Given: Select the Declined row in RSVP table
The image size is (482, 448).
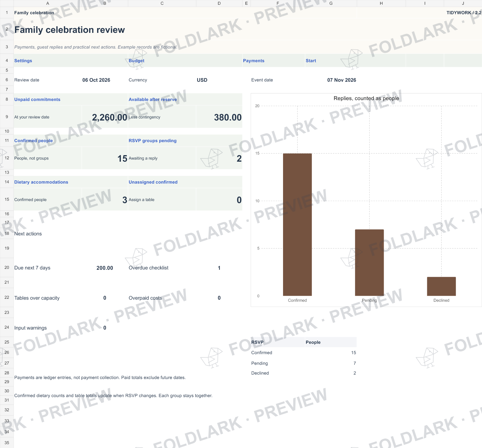Looking at the screenshot, I should tap(303, 373).
